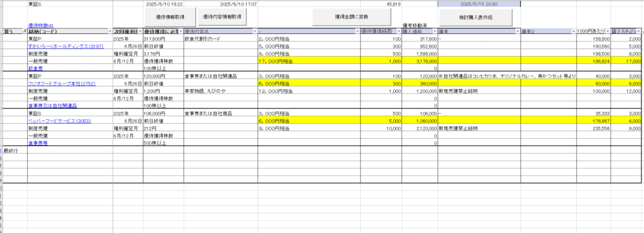This screenshot has width=644, height=233.
Task: Open the 優待獲得株数 filter dropdown arrow
Action: (x=399, y=31)
